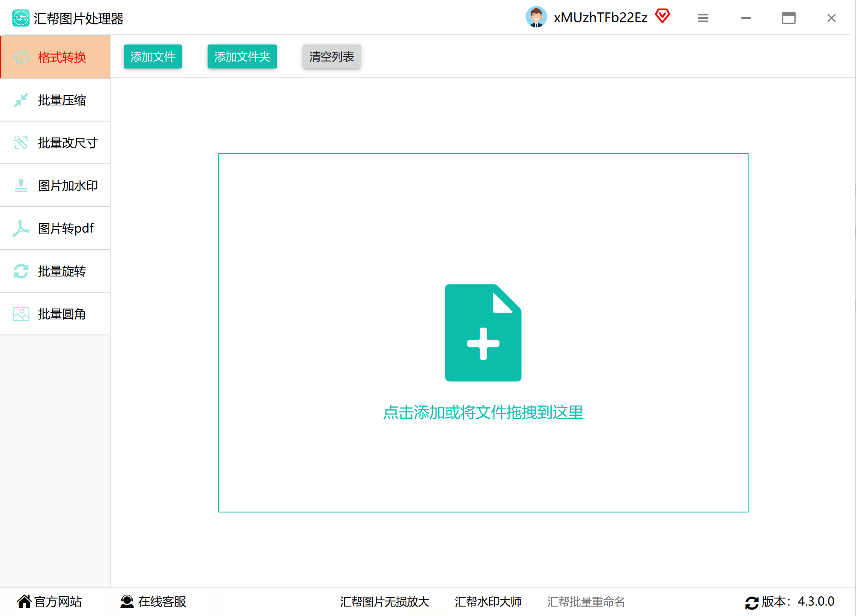Click the batch resize ruler icon
Screen dimensions: 856x616
pyautogui.click(x=21, y=143)
